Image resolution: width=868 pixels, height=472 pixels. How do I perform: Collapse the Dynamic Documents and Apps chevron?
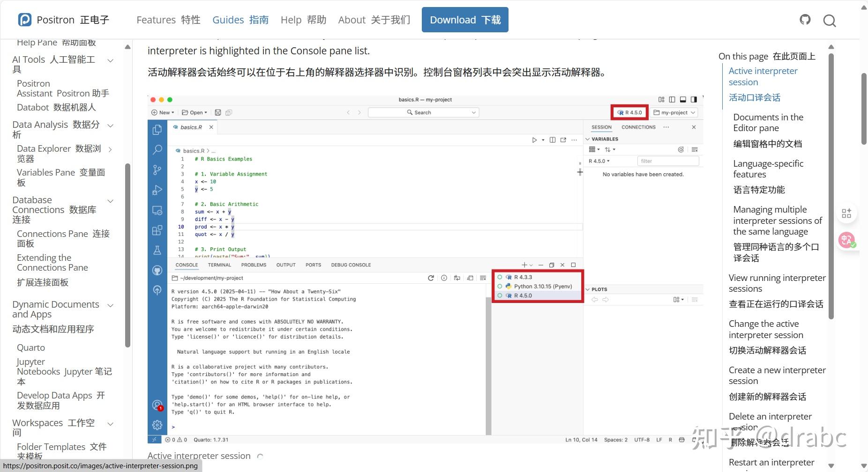tap(111, 305)
